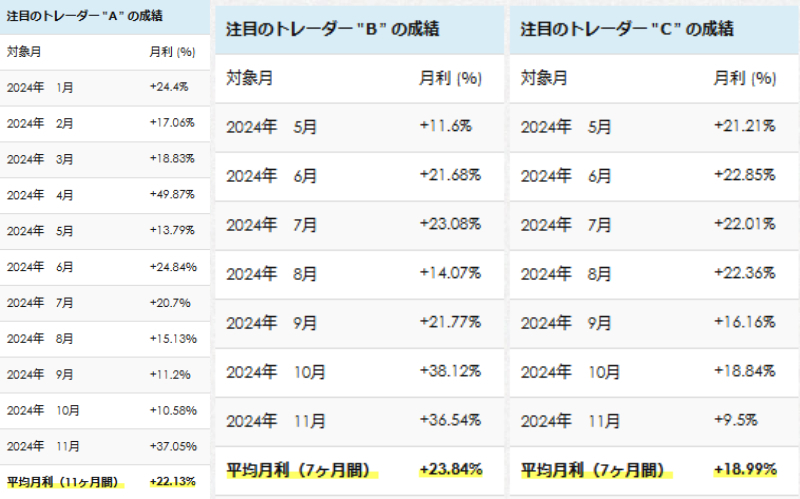Click the +36.54% monthly return value
Screen dimensions: 800x499
point(450,420)
